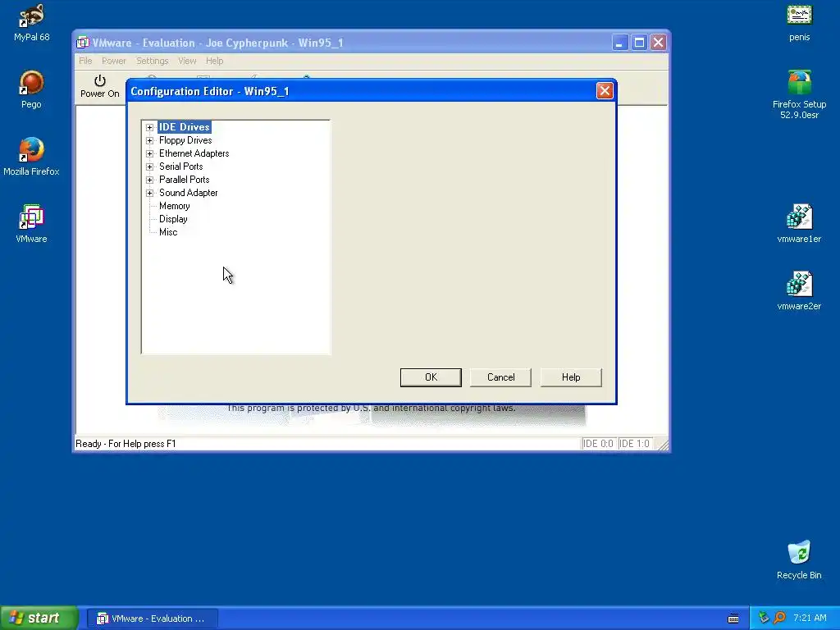Open the Power menu in VMware
This screenshot has width=840, height=630.
pos(113,61)
